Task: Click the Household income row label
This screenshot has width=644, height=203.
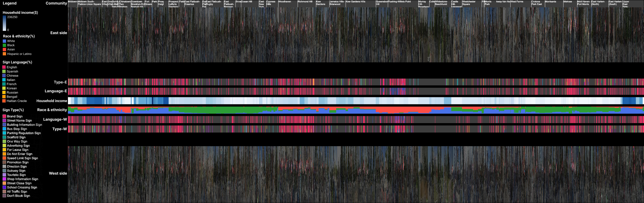Action: point(52,101)
